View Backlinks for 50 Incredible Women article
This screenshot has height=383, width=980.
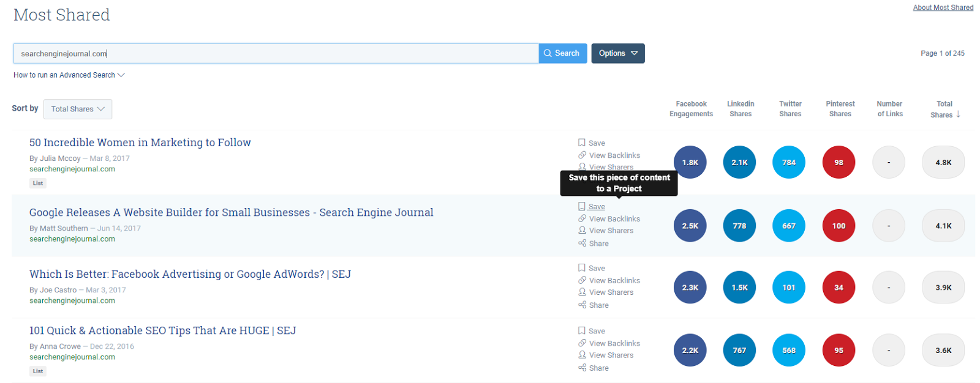609,155
